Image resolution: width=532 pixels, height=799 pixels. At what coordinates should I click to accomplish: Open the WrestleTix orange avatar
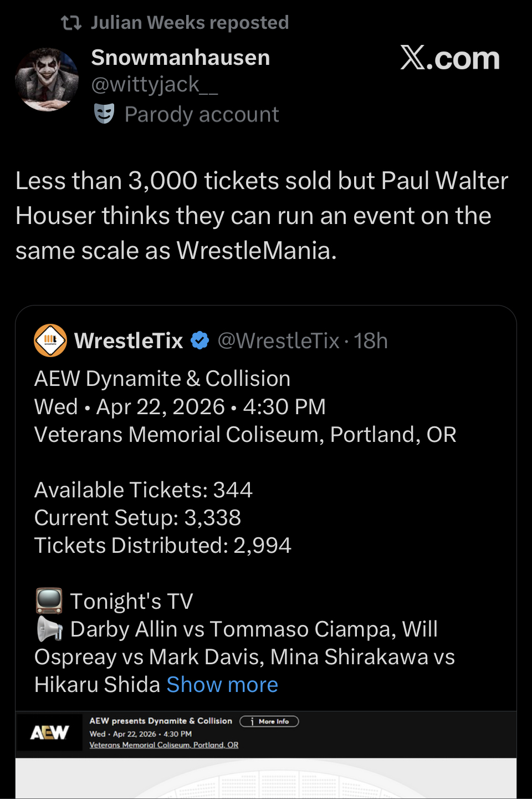pos(50,340)
